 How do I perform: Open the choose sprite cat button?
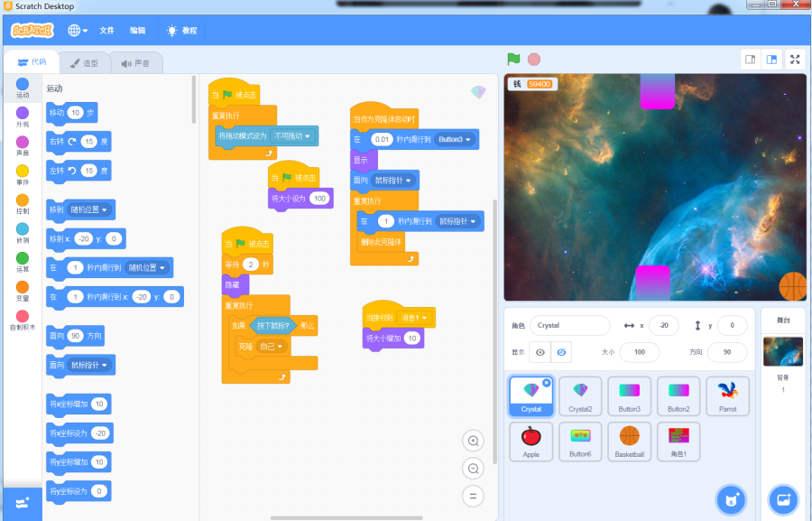(x=730, y=499)
